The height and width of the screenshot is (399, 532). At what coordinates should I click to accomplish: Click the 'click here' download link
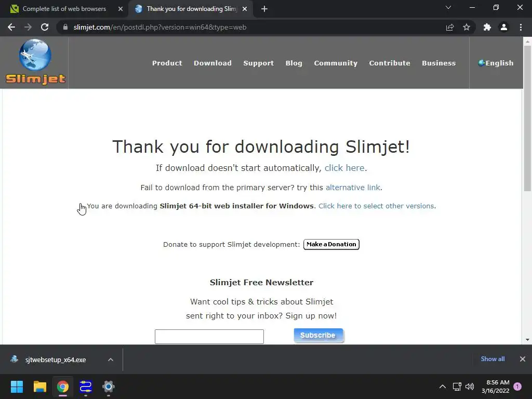[344, 168]
